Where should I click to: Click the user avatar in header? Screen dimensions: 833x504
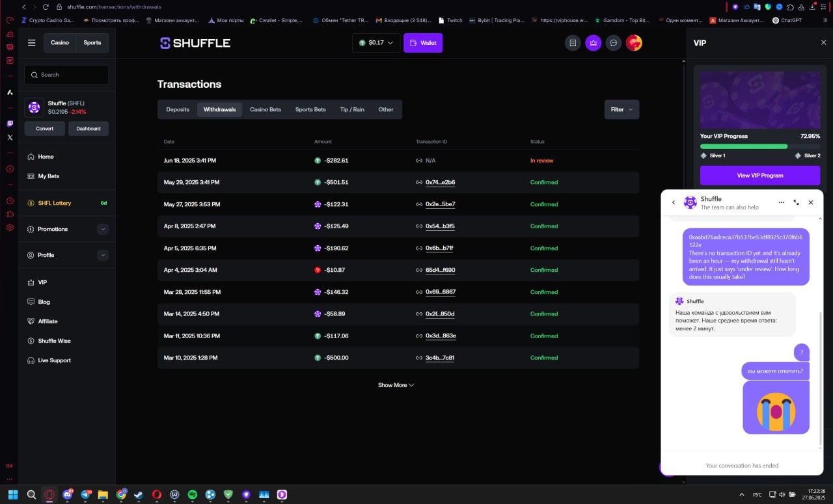tap(634, 43)
